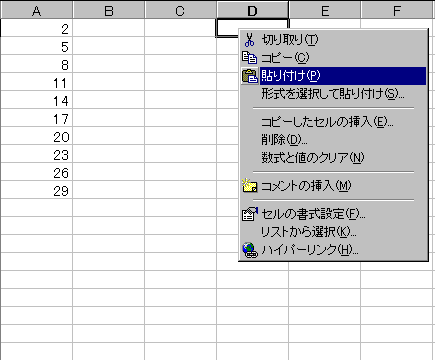Click the Copy icon in context menu
Viewport: 435px width, 360px height.
[x=249, y=58]
